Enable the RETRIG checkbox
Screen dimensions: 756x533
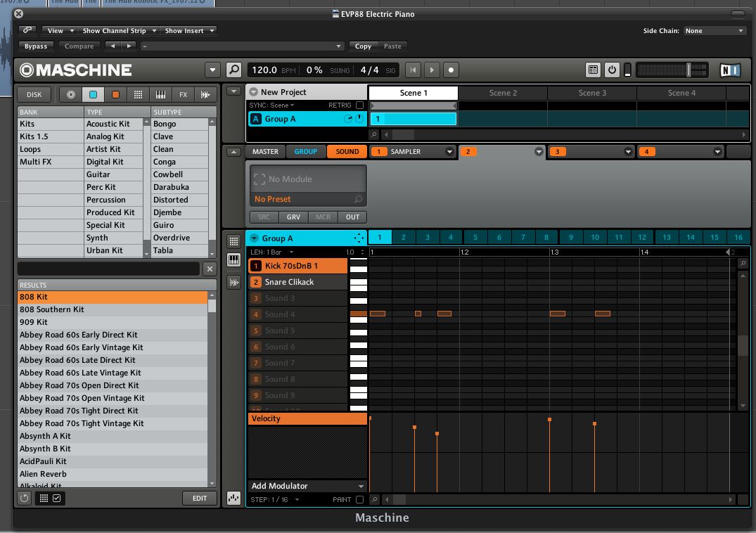pos(359,105)
